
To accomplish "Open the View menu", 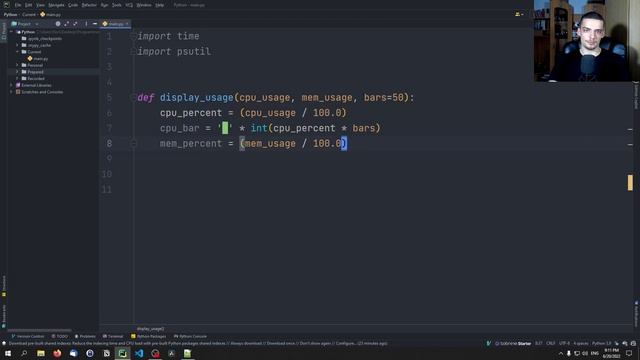I will (x=40, y=5).
